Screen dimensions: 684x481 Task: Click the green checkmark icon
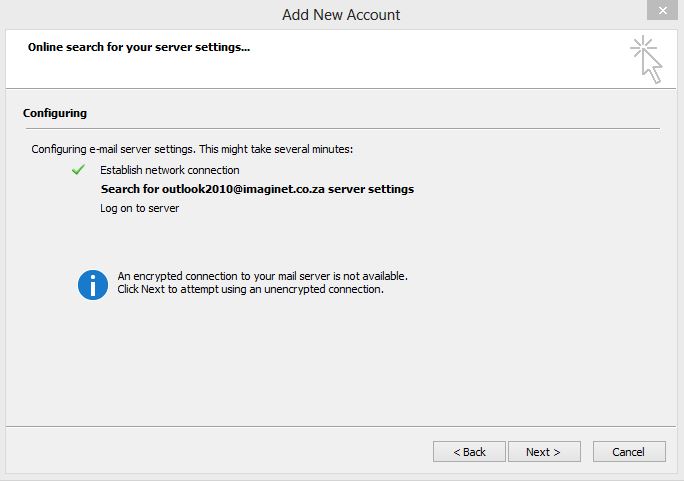pyautogui.click(x=79, y=169)
